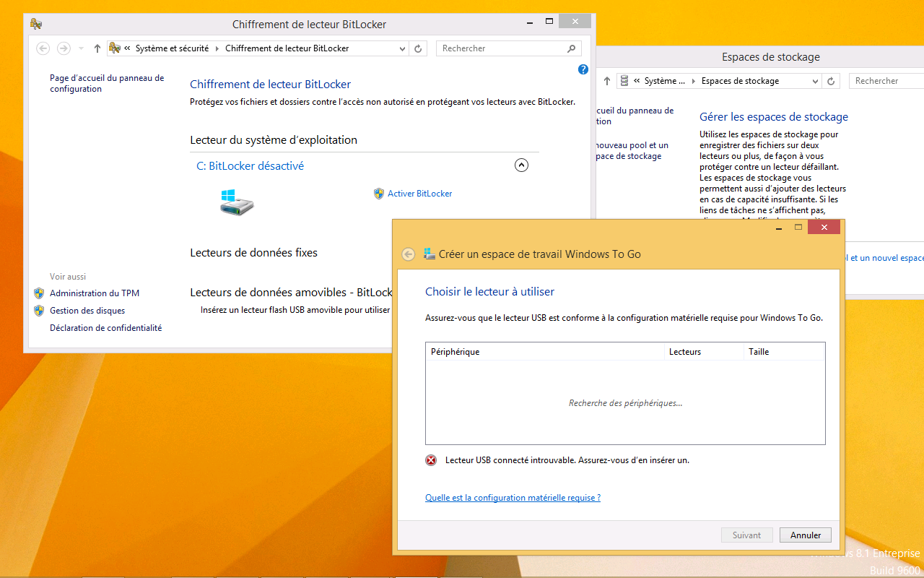924x578 pixels.
Task: Maximize the BitLocker window
Action: (549, 21)
